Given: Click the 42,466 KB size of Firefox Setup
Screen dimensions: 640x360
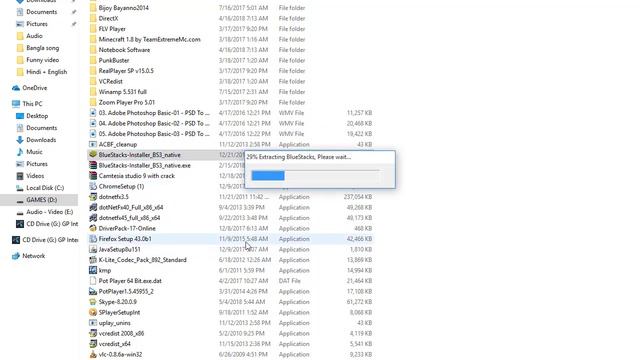Looking at the screenshot, I should coord(359,239).
